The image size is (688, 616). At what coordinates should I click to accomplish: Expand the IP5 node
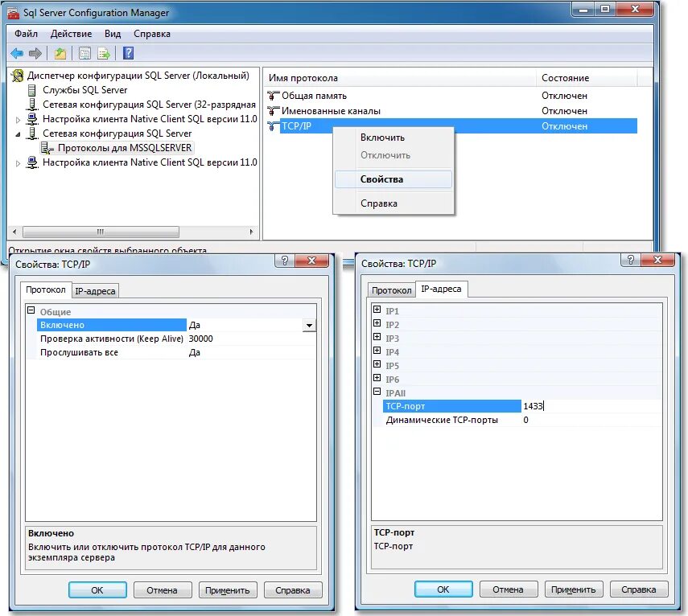[377, 364]
